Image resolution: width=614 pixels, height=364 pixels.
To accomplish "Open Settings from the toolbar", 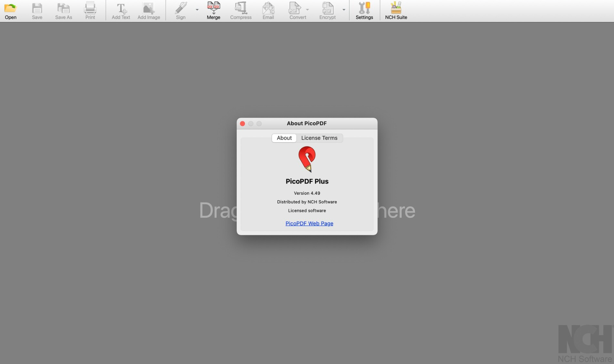I will (364, 11).
